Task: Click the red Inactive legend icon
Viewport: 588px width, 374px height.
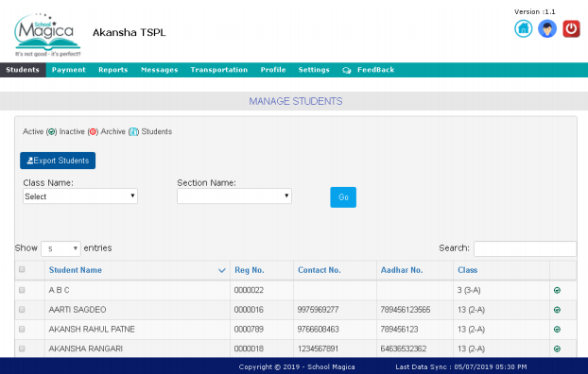Action: coord(93,132)
